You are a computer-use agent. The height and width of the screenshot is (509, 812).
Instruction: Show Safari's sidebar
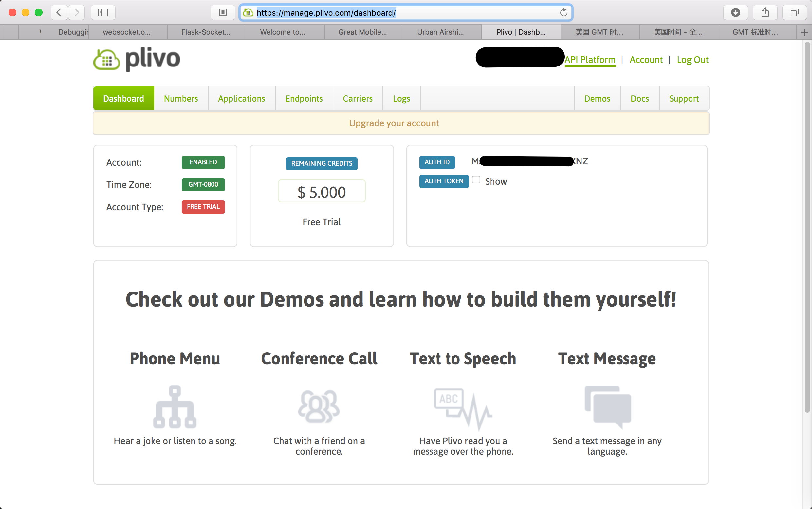[x=103, y=13]
